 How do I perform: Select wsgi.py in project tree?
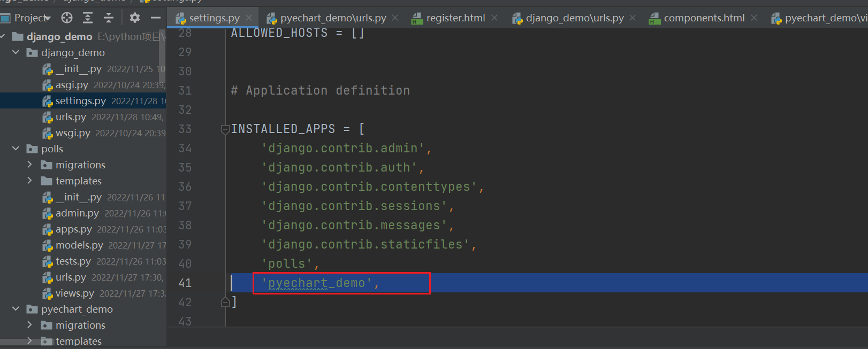[73, 133]
